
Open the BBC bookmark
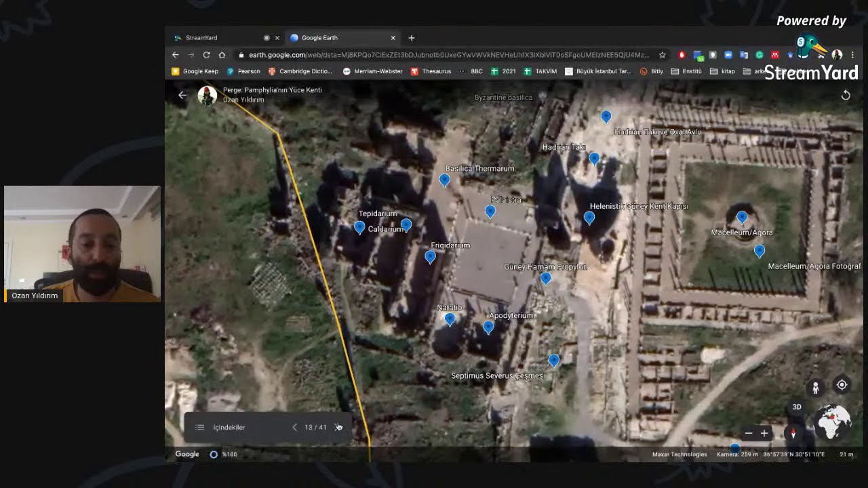tap(471, 71)
